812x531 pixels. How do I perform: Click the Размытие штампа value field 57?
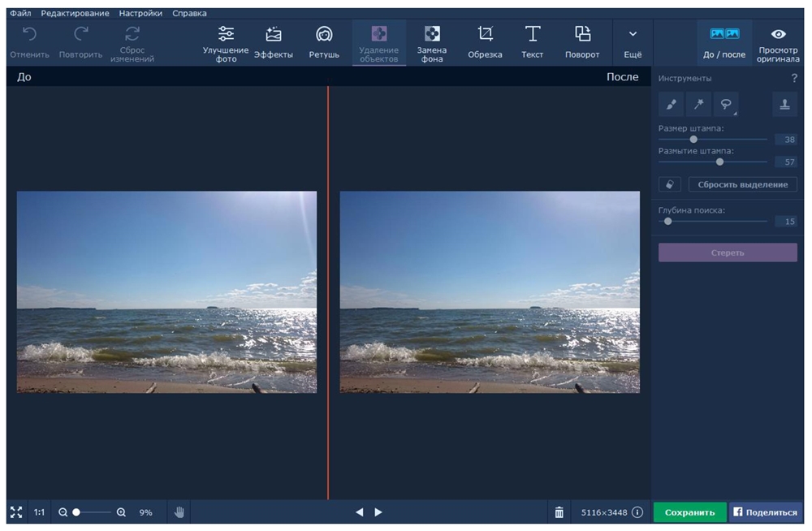pyautogui.click(x=786, y=162)
